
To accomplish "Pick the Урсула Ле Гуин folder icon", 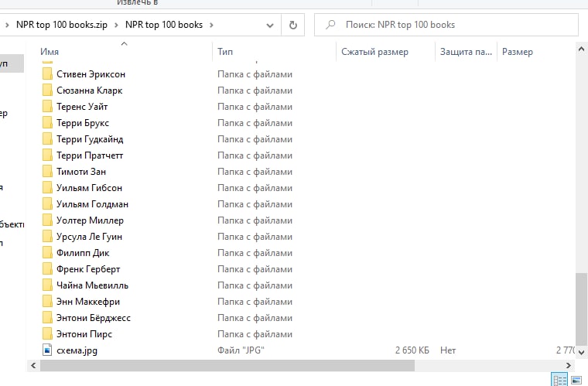I will 47,237.
